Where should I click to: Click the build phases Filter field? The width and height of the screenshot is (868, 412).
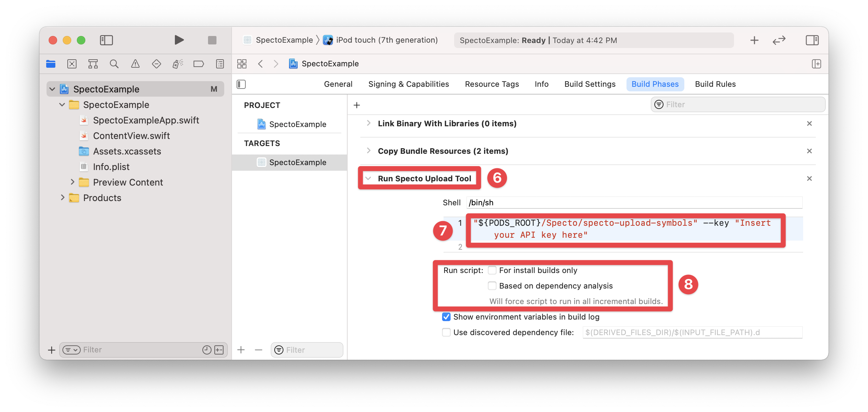[738, 105]
